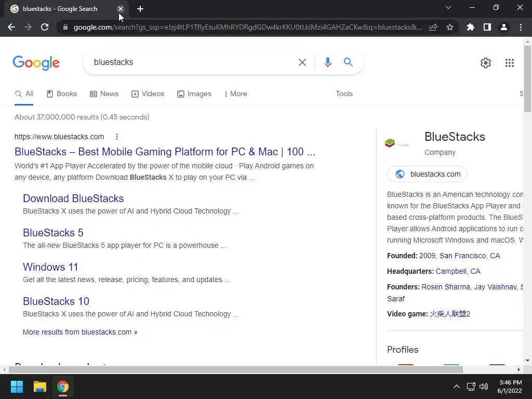
Task: Switch to Videos results tab
Action: [148, 94]
